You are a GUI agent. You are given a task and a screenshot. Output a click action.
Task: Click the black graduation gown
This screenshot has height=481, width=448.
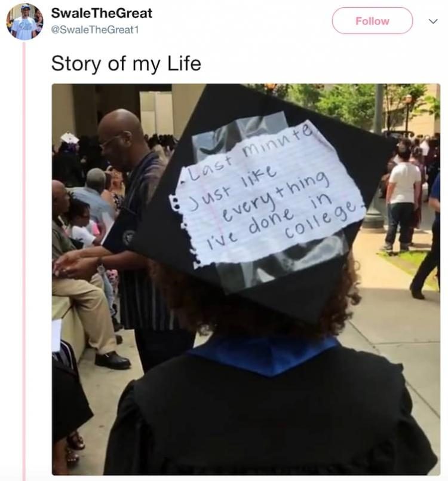tap(270, 414)
